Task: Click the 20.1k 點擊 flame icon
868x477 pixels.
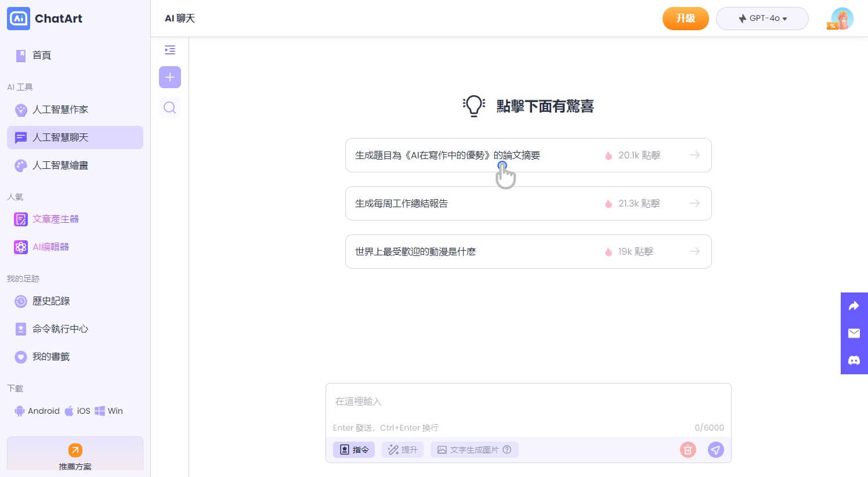Action: click(608, 156)
